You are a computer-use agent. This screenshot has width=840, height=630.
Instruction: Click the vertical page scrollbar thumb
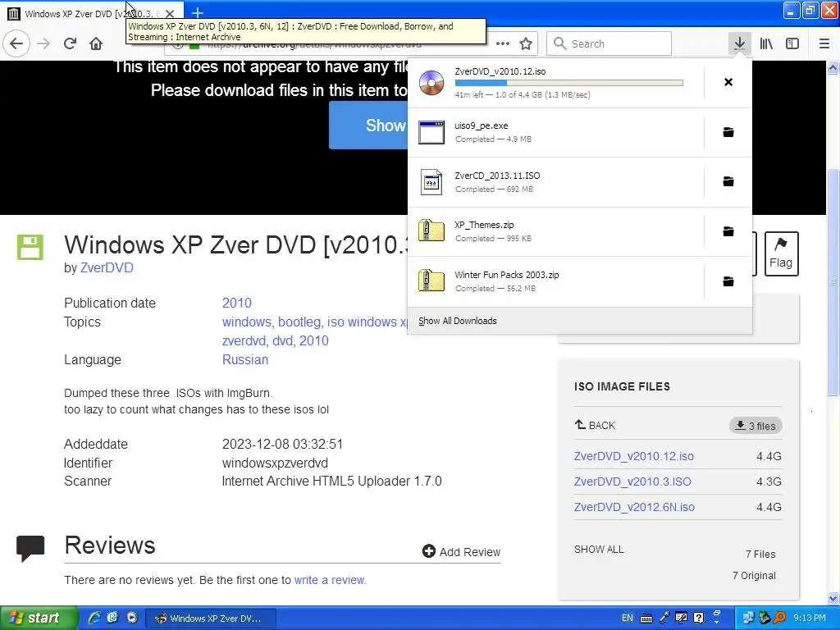click(x=833, y=282)
